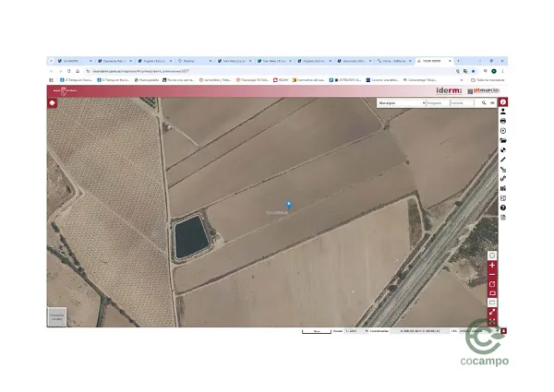Open the folder icon in the right toolbar
Viewport: 554px width, 392px height.
(x=503, y=140)
